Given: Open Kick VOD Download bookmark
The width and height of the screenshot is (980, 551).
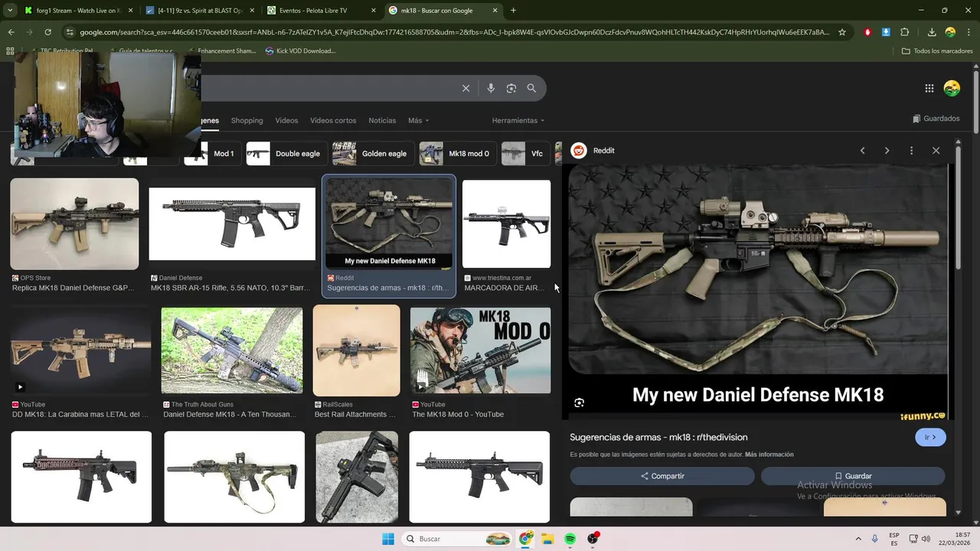Looking at the screenshot, I should [300, 51].
